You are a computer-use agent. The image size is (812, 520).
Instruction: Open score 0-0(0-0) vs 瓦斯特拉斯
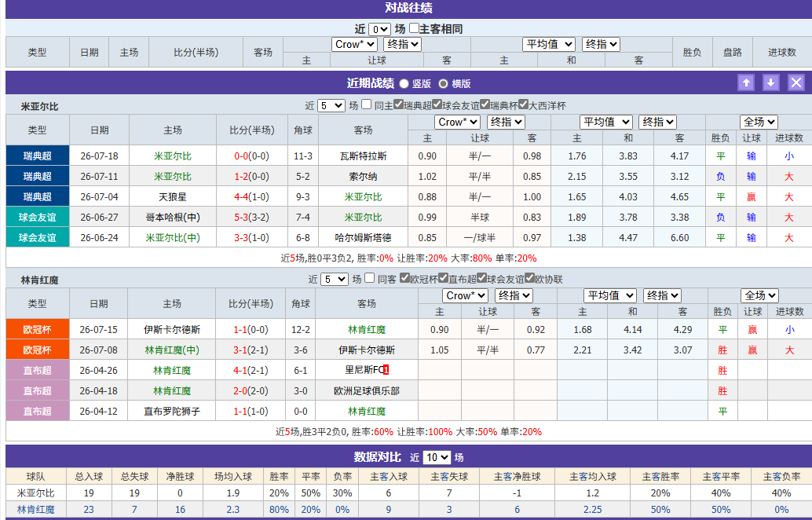pos(251,156)
